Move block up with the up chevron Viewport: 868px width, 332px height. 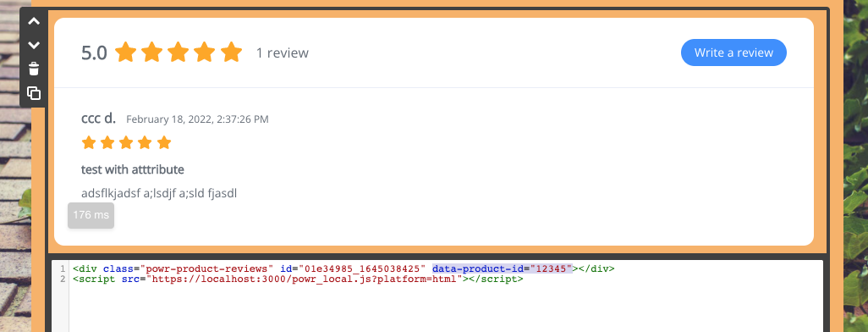click(x=34, y=22)
